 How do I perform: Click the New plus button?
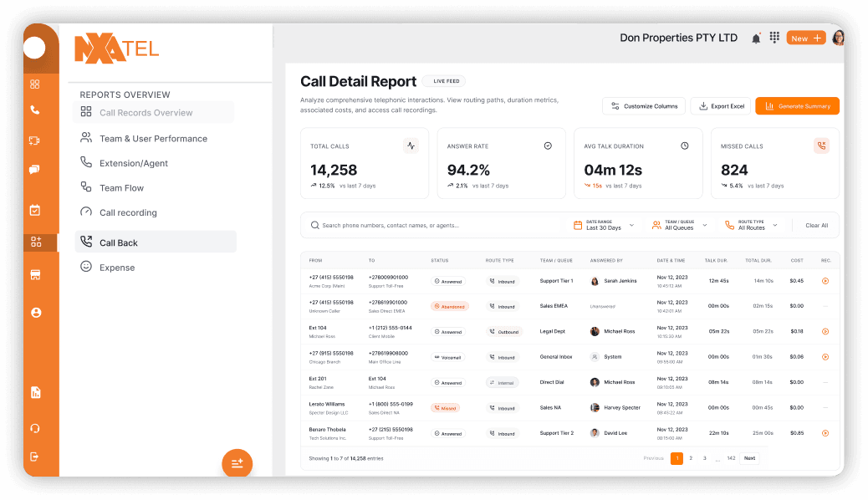coord(806,38)
